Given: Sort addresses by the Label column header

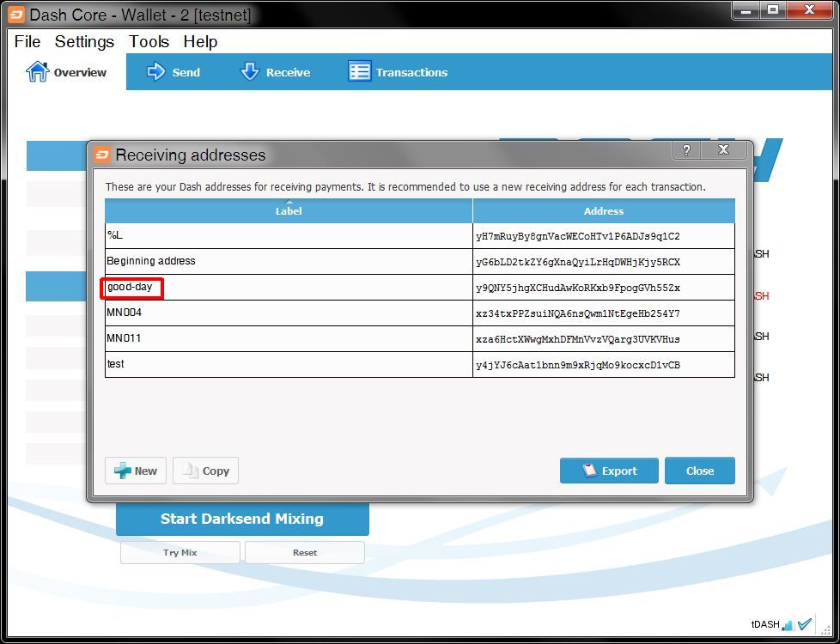Looking at the screenshot, I should (x=289, y=211).
